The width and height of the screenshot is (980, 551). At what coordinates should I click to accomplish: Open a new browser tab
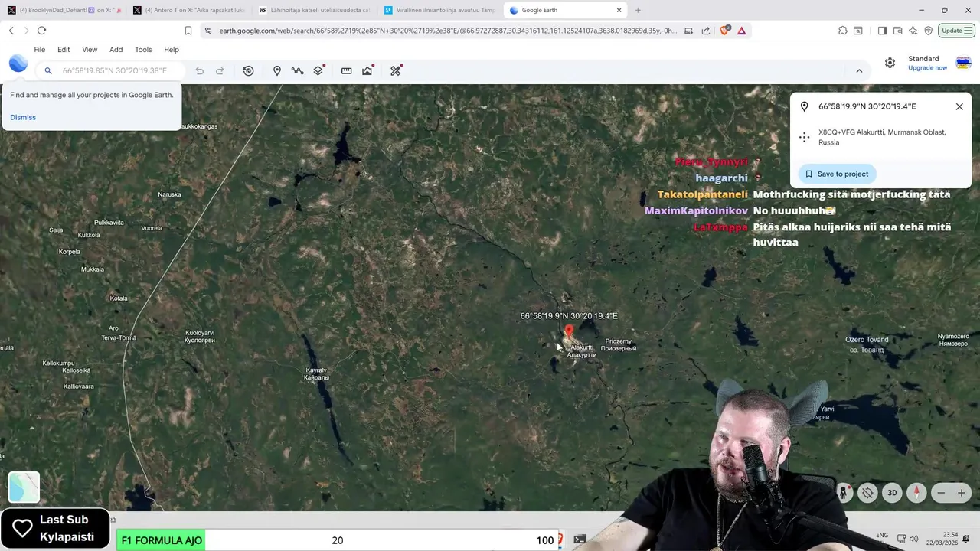tap(638, 10)
